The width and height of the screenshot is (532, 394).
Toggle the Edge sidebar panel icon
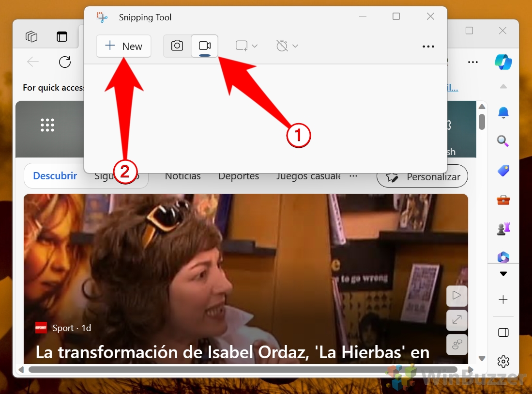click(503, 332)
